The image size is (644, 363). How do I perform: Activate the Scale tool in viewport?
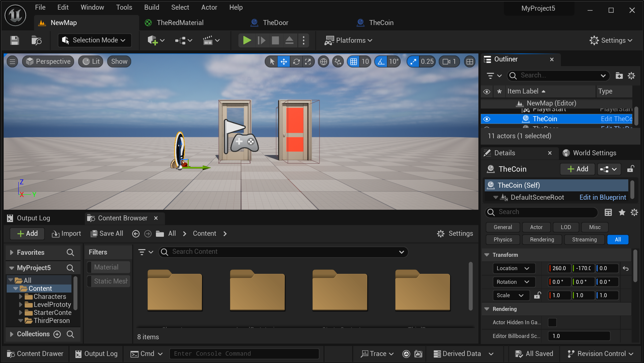(x=308, y=61)
